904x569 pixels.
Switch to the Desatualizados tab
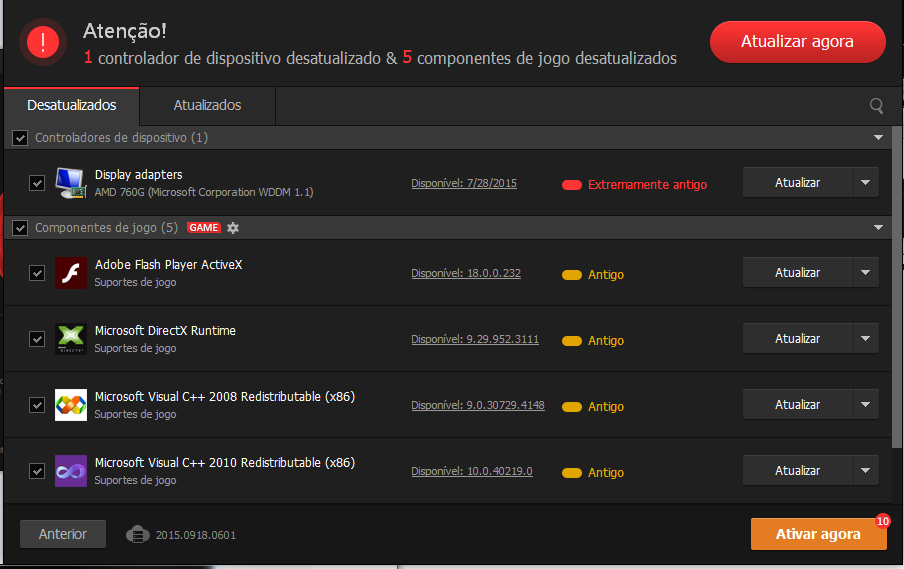click(x=71, y=105)
